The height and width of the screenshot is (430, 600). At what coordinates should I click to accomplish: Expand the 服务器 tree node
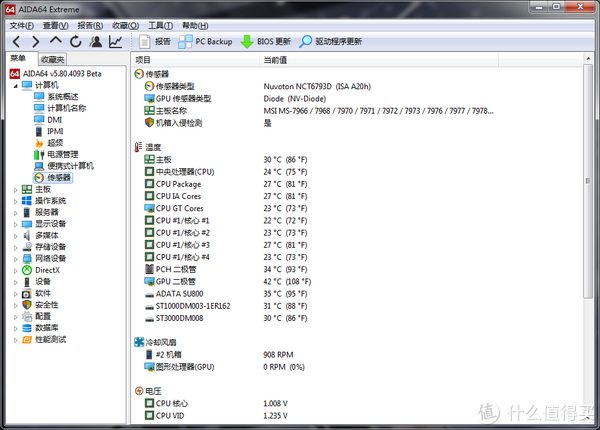(16, 213)
